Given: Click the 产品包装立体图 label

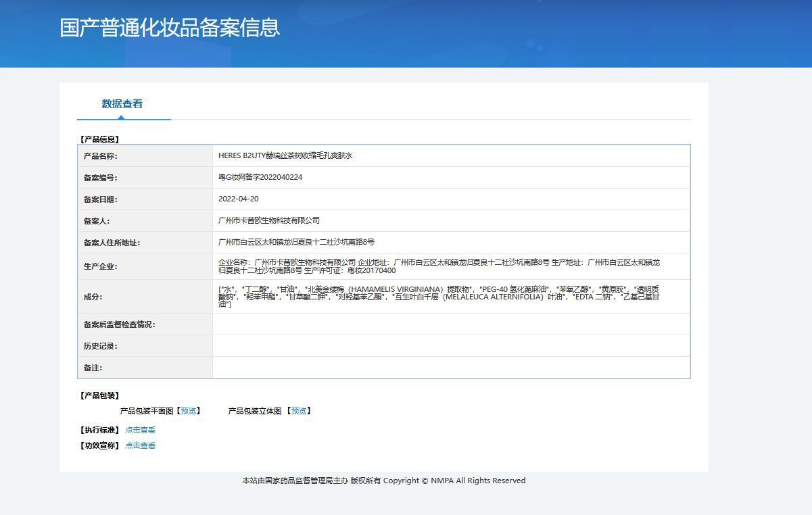Looking at the screenshot, I should [x=255, y=411].
